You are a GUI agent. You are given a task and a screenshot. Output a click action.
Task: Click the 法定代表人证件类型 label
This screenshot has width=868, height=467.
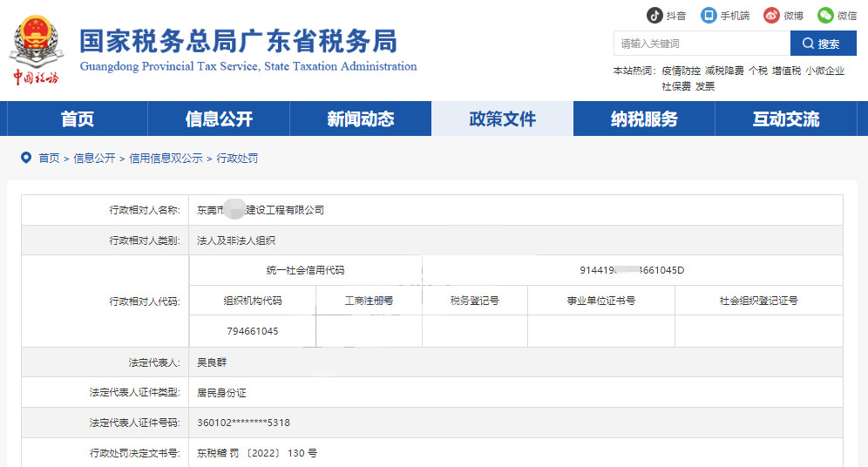[134, 392]
